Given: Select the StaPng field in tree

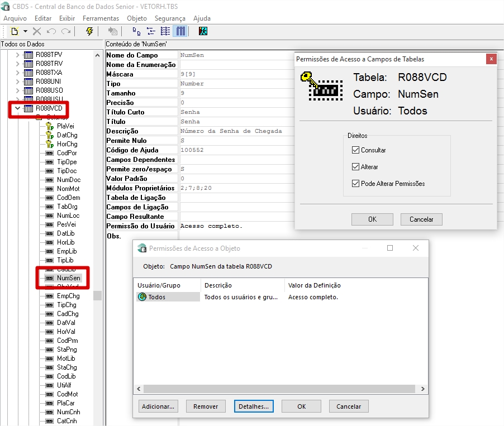Looking at the screenshot, I should [x=67, y=350].
